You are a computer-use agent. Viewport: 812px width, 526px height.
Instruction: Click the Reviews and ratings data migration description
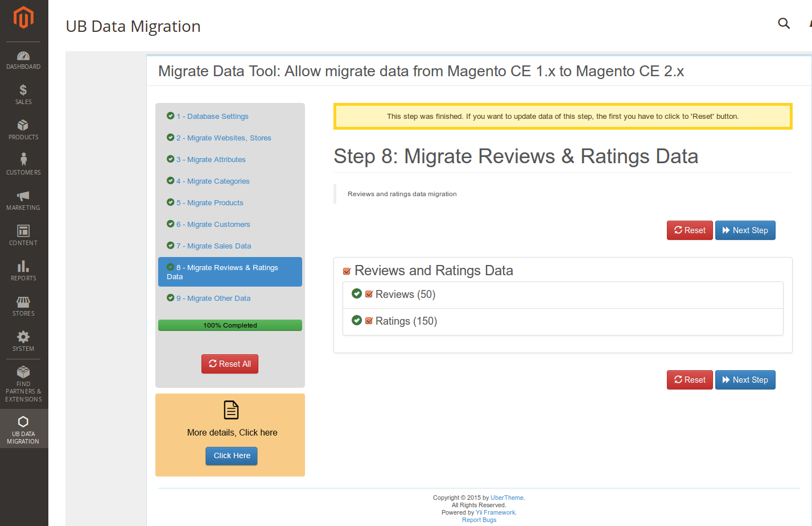pyautogui.click(x=402, y=194)
